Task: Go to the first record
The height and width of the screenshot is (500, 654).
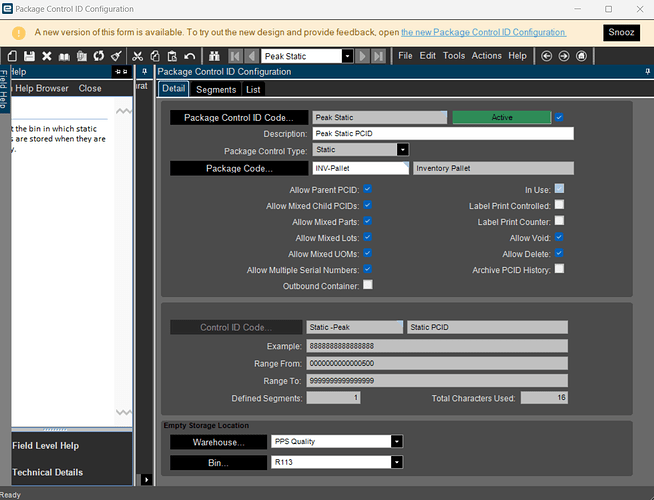Action: [235, 56]
